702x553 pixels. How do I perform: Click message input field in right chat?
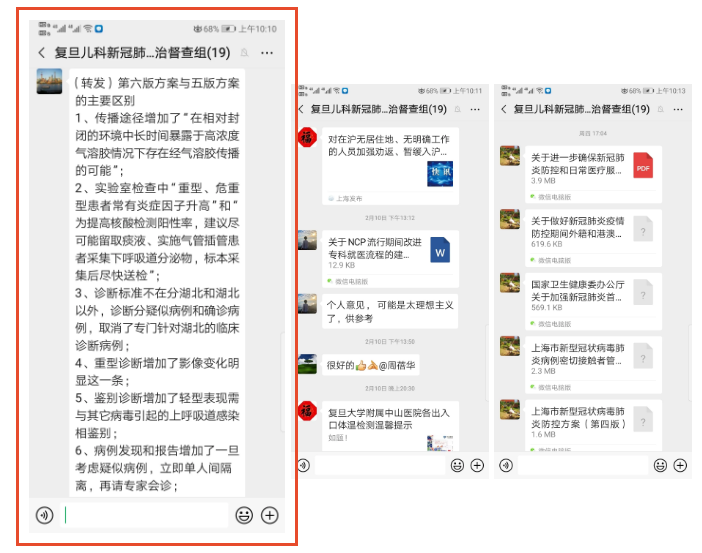coord(582,466)
